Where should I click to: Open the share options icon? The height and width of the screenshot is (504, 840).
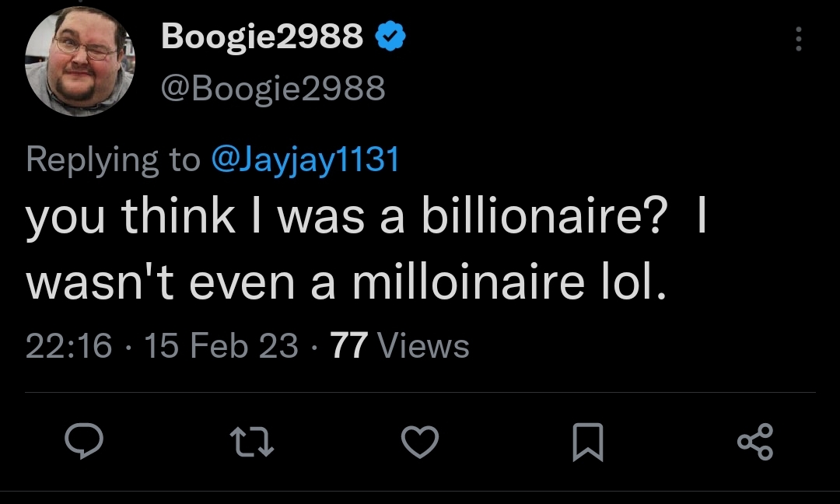tap(756, 443)
